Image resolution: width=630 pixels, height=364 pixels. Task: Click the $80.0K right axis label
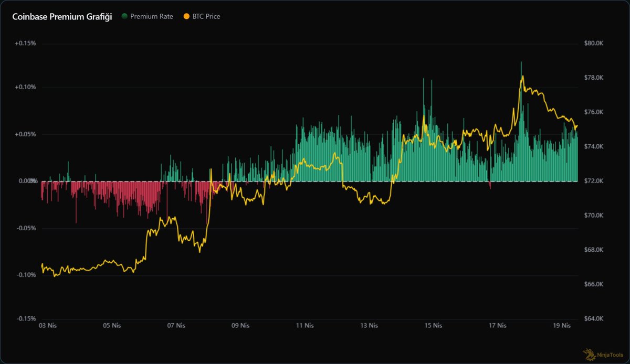[594, 43]
